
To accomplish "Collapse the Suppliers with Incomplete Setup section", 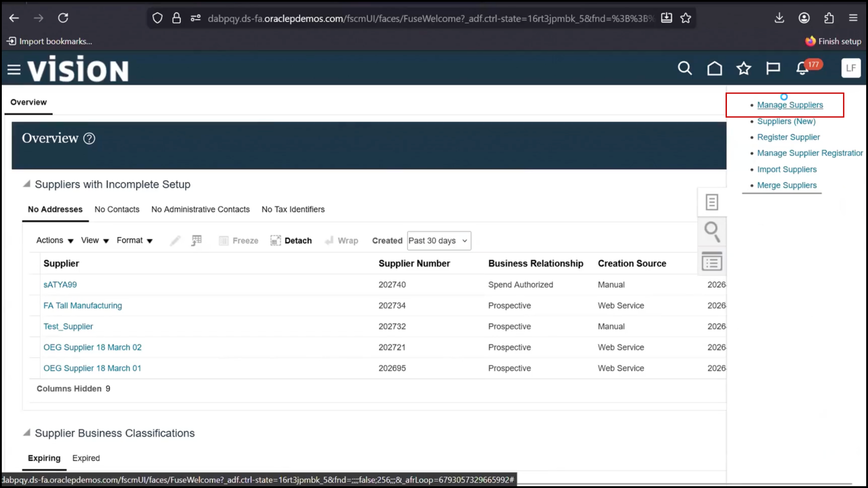I will tap(26, 183).
